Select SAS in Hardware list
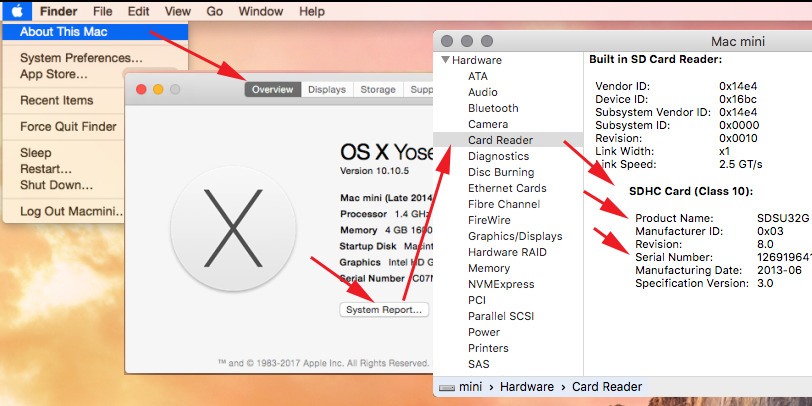 (478, 365)
